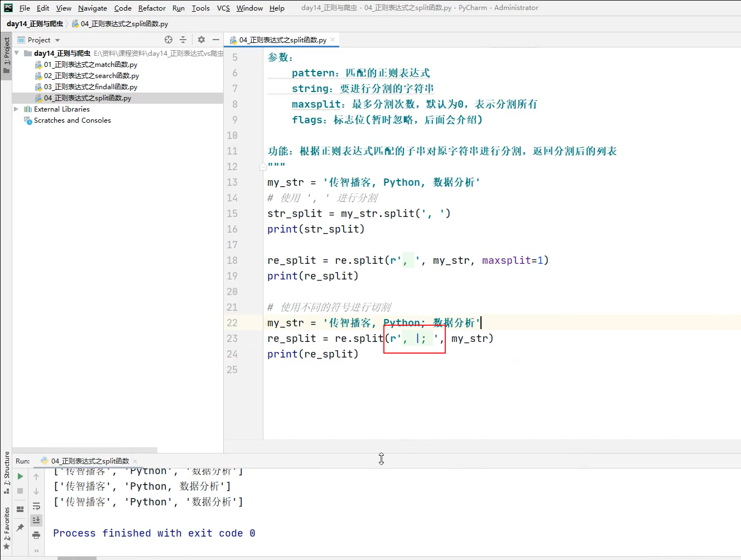
Task: Open the View menu
Action: tap(64, 8)
